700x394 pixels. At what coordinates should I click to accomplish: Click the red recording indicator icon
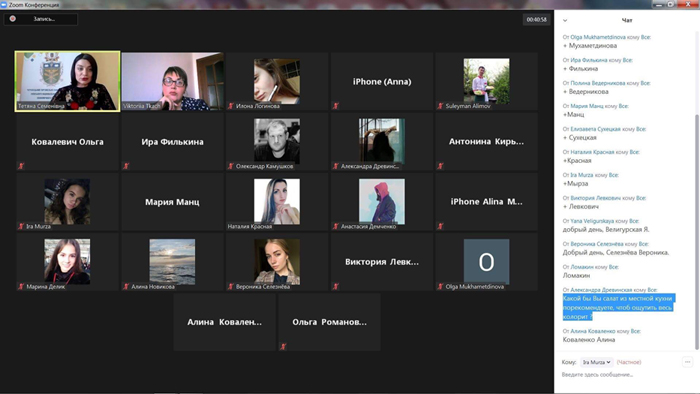tap(12, 19)
